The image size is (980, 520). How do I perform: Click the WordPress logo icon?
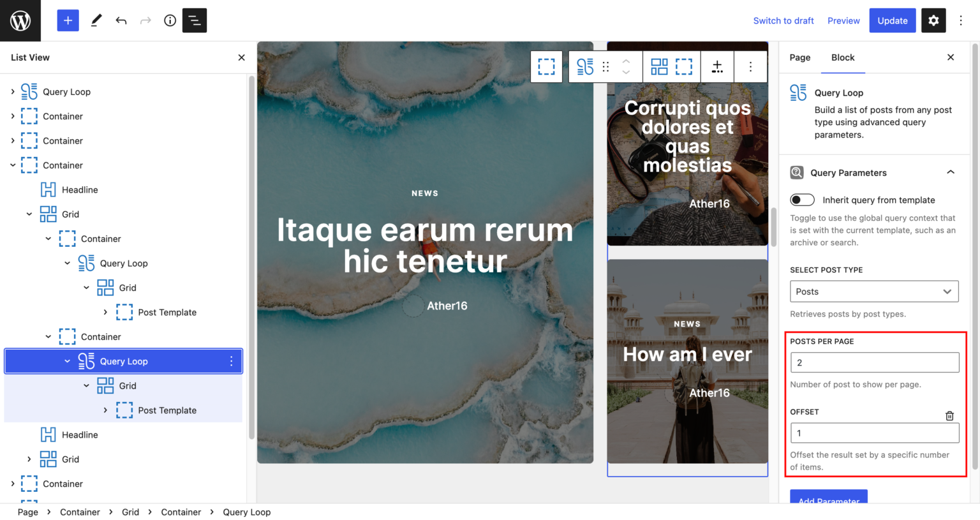click(x=20, y=20)
